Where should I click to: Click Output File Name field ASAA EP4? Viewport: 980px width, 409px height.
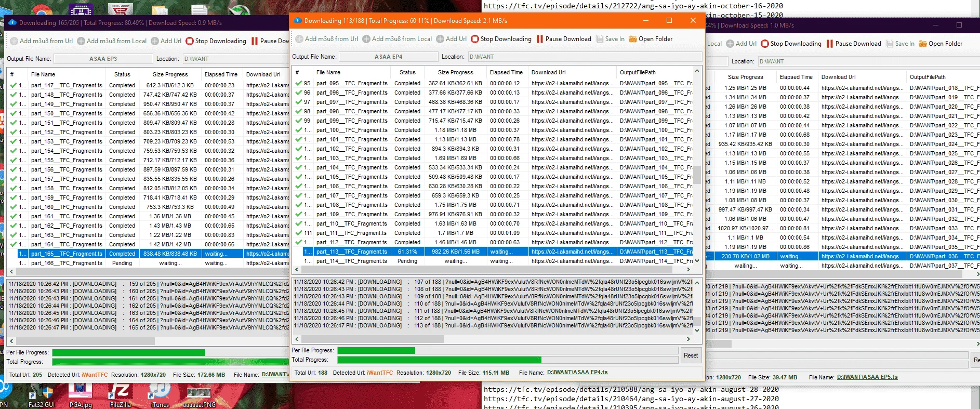tap(389, 57)
